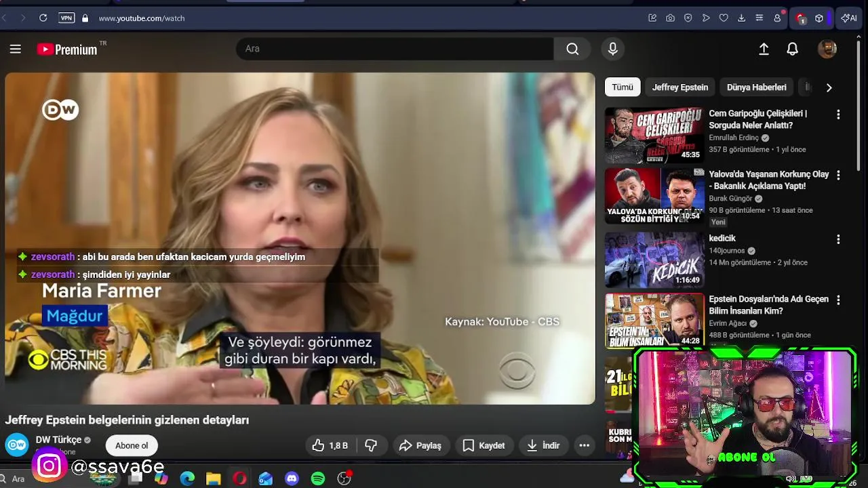The height and width of the screenshot is (488, 868).
Task: Download video with İndir button
Action: [543, 445]
